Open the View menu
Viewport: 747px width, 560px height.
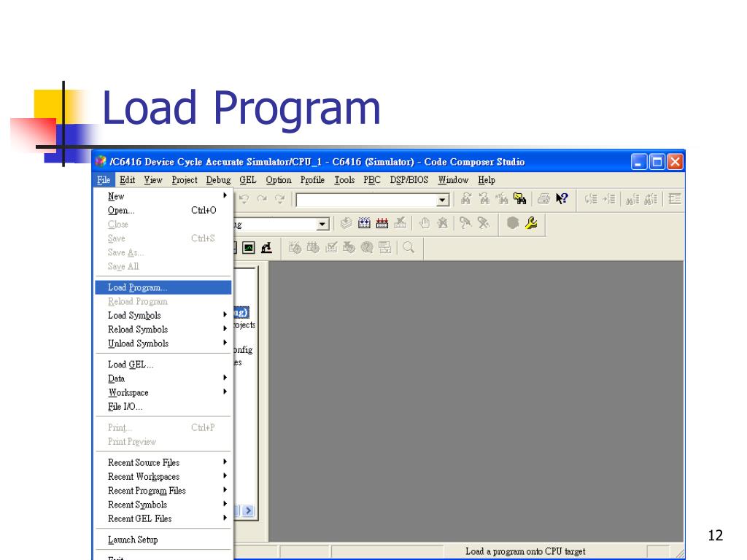pyautogui.click(x=153, y=180)
